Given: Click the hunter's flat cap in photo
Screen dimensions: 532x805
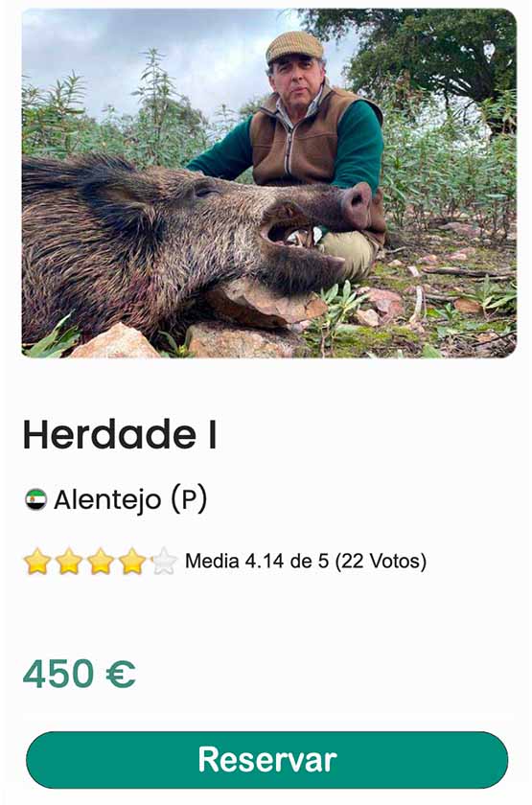Looking at the screenshot, I should (295, 46).
